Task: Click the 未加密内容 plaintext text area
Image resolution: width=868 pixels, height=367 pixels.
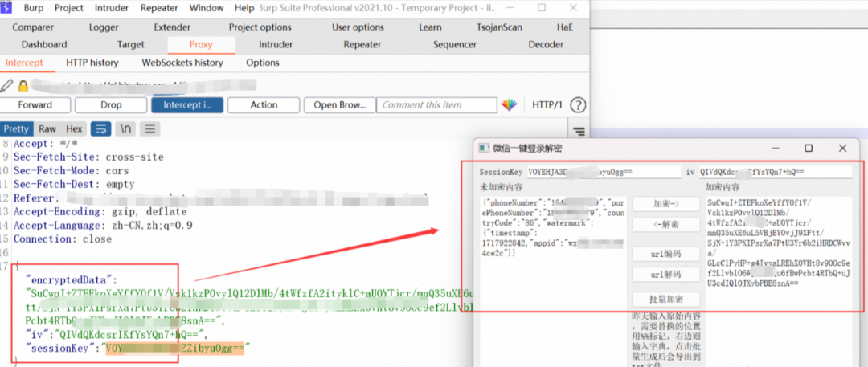Action: tap(554, 279)
